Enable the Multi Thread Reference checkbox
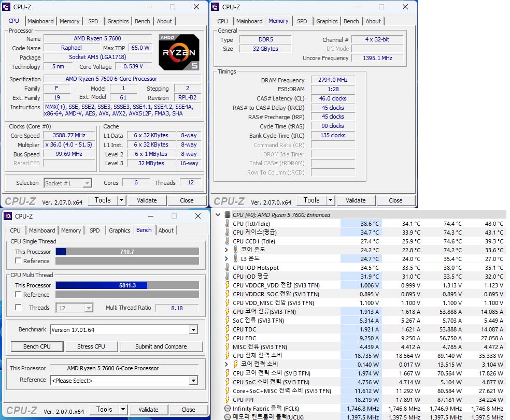 (18, 294)
